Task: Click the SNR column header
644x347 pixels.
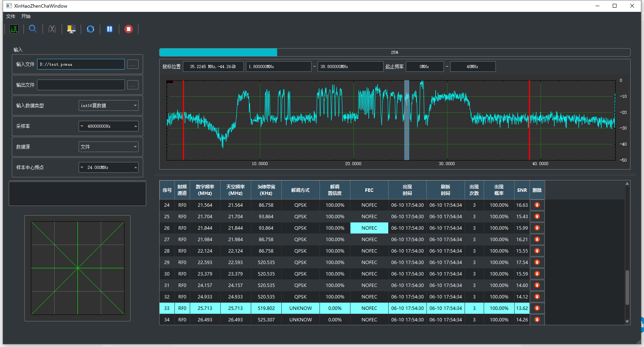Action: (522, 190)
